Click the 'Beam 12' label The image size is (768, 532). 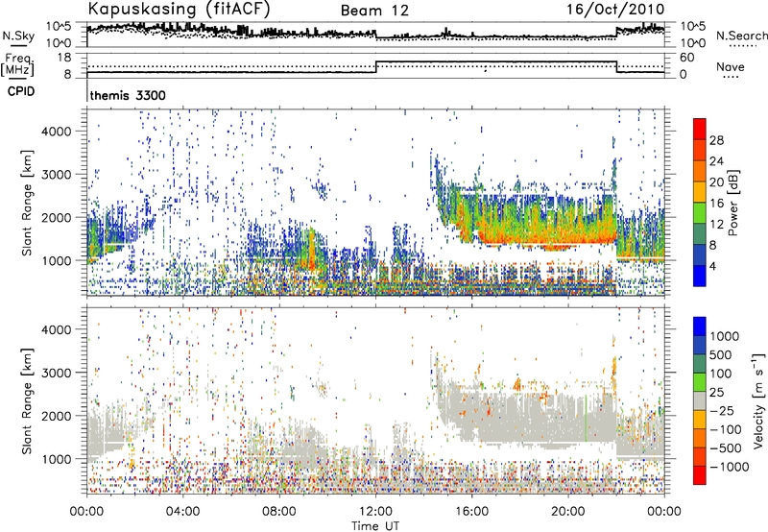(x=374, y=11)
